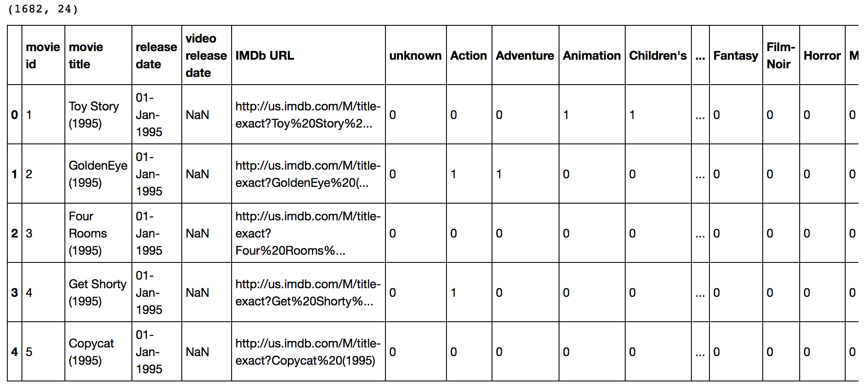Click the 'Get Shorty (1995)' title cell

click(98, 292)
